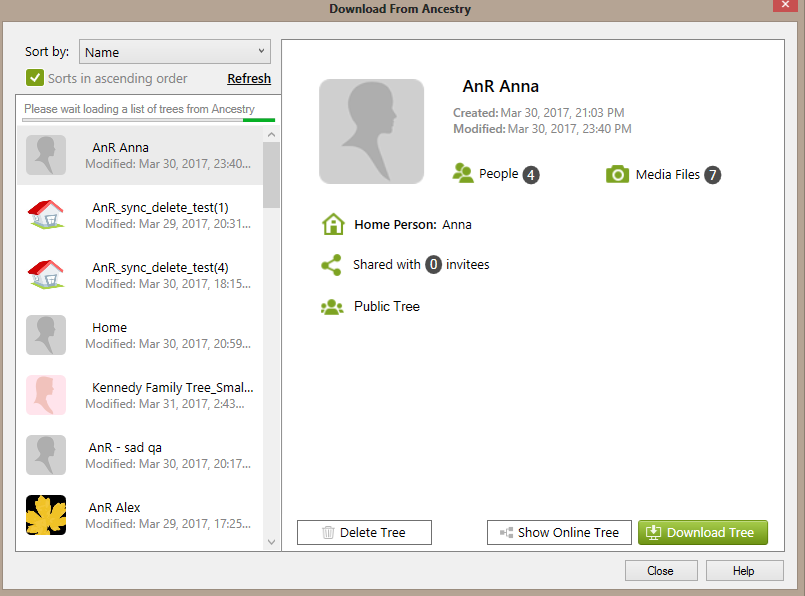The height and width of the screenshot is (596, 805).
Task: Click the Show Online Tree button
Action: pos(560,532)
